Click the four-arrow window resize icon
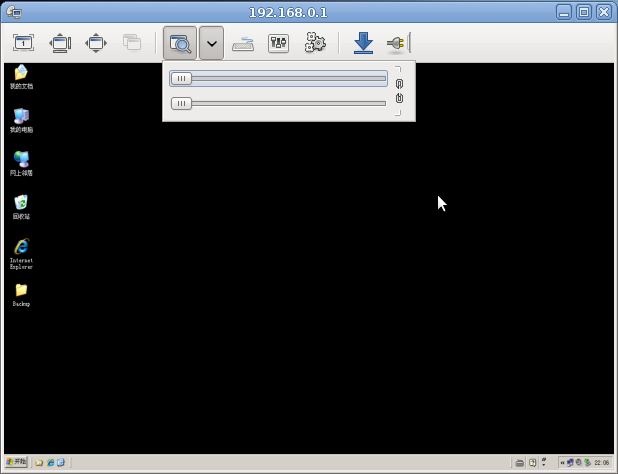The width and height of the screenshot is (618, 474). coord(96,43)
